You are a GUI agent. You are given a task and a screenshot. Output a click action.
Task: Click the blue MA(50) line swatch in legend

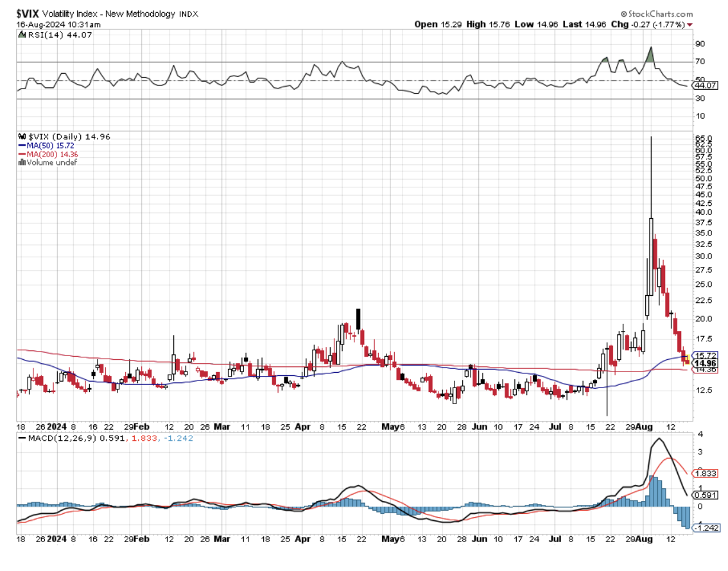pyautogui.click(x=22, y=146)
